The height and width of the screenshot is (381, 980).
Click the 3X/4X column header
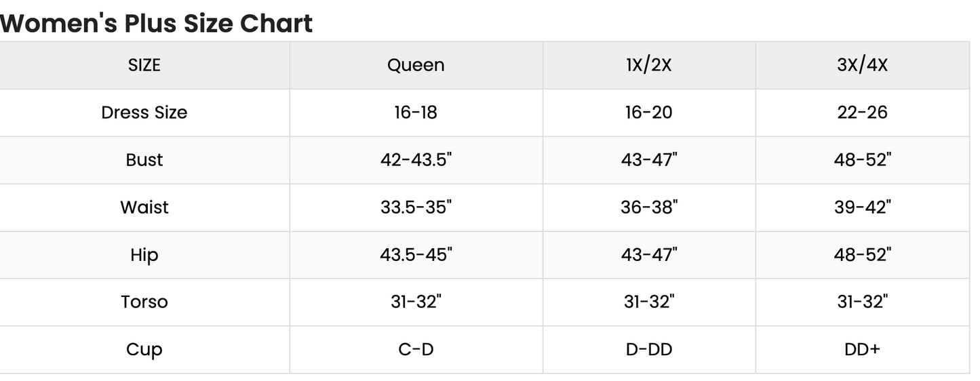[862, 65]
